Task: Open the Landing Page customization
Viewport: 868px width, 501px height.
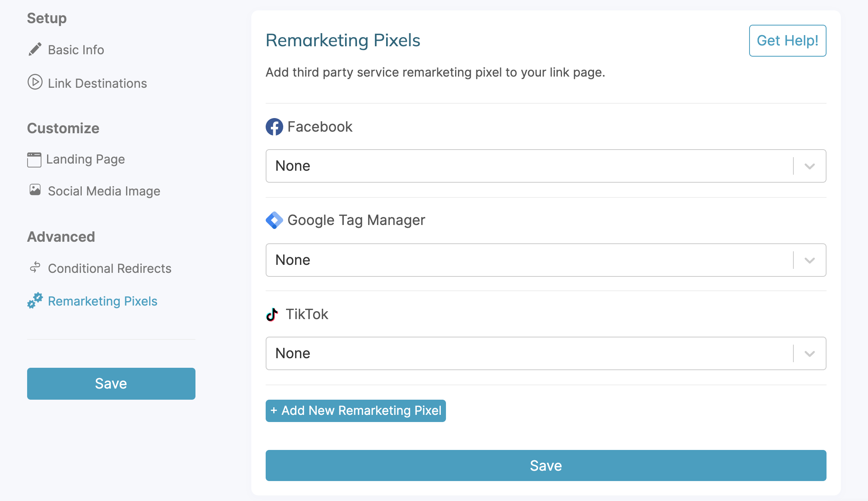Action: (x=85, y=159)
